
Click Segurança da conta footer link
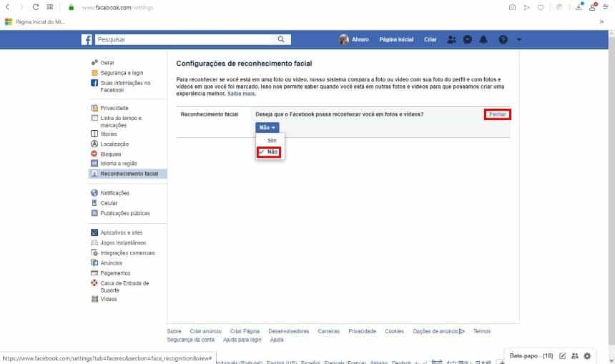tap(191, 340)
